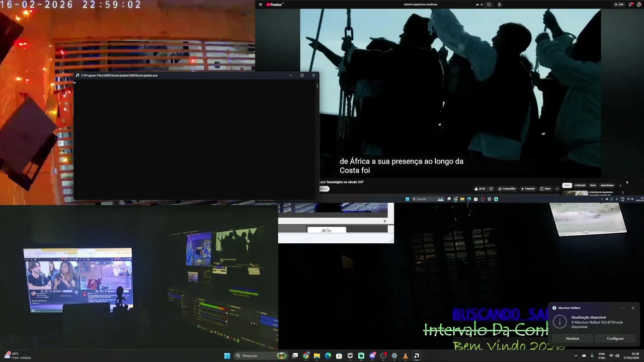Click Atualizar in the Macrium Reflect notification
Screen dimensions: 644x362
coord(573,338)
